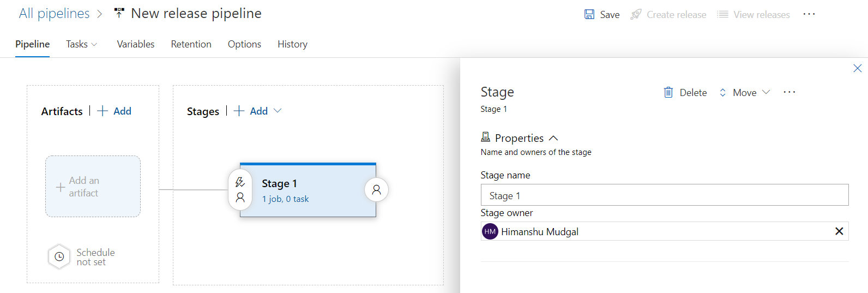Click the Save disk icon

(x=589, y=15)
